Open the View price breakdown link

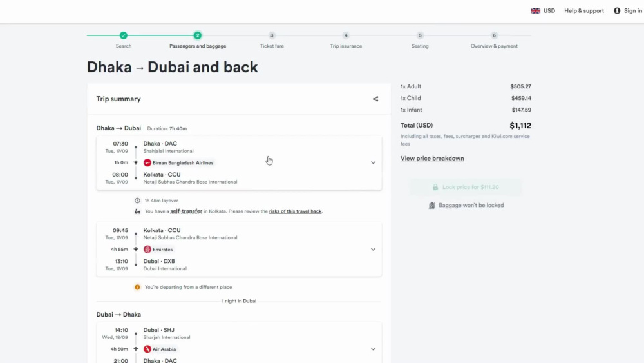pos(432,158)
